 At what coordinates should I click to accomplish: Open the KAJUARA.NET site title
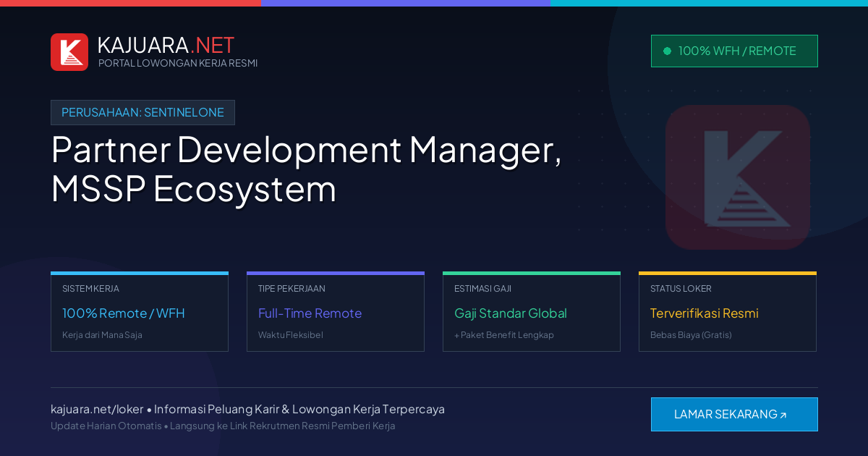pos(166,45)
